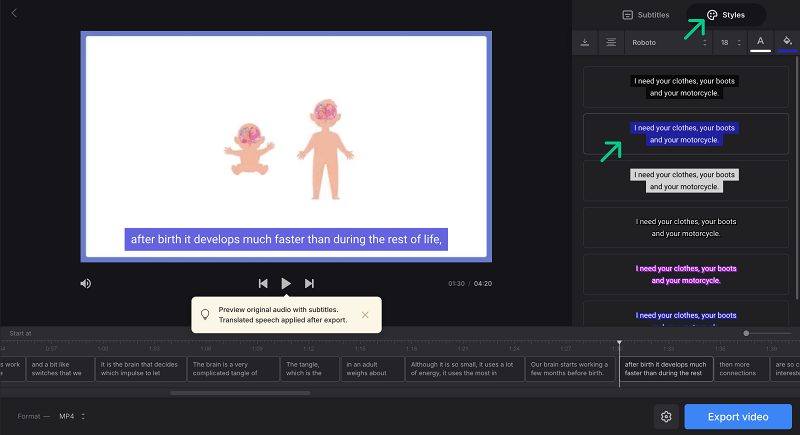The width and height of the screenshot is (800, 435).
Task: Open the MP4 format dropdown
Action: click(x=72, y=417)
